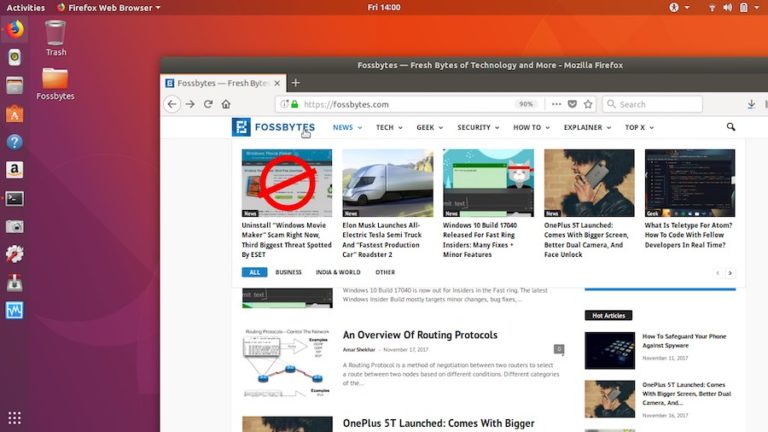
Task: Expand the GEEK menu
Action: 430,127
